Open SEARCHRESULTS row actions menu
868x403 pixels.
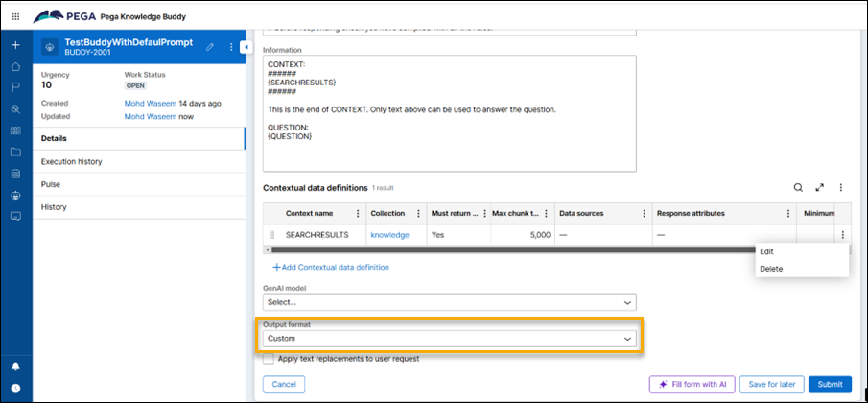pos(842,235)
